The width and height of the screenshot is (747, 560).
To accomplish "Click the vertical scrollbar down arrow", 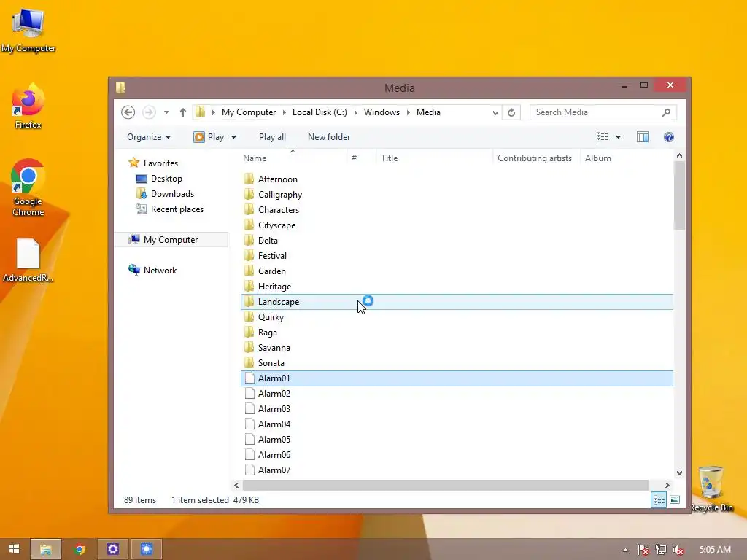I will [x=679, y=472].
